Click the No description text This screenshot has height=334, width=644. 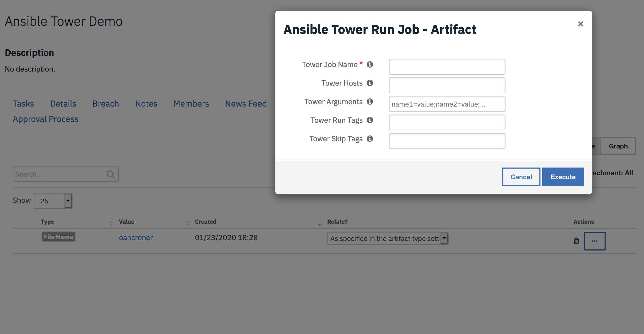coord(30,69)
